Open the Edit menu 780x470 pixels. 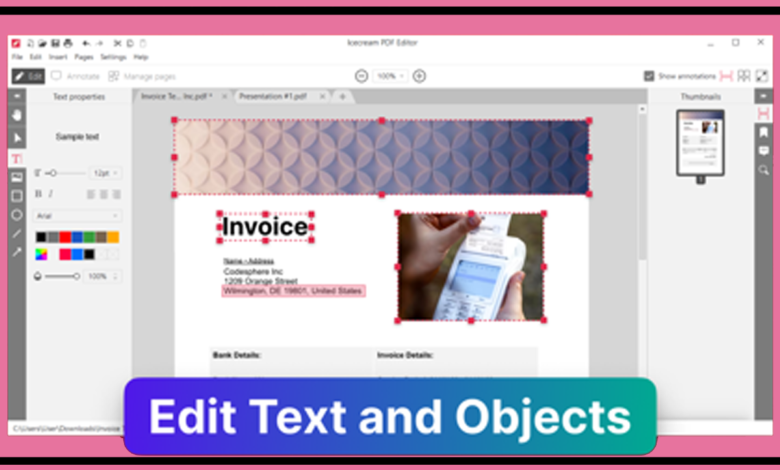click(35, 57)
